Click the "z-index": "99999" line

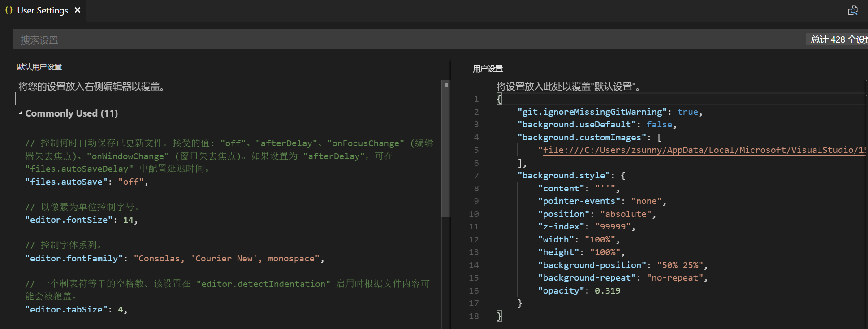(587, 226)
